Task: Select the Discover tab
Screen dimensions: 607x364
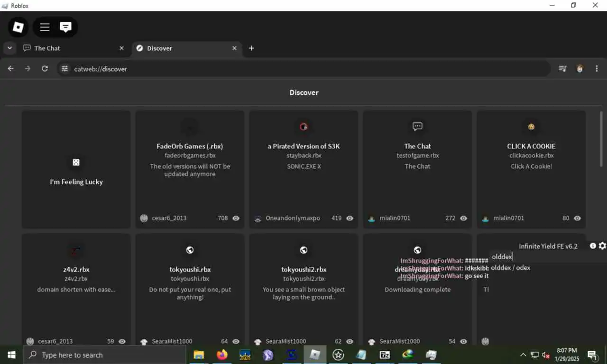Action: 186,48
